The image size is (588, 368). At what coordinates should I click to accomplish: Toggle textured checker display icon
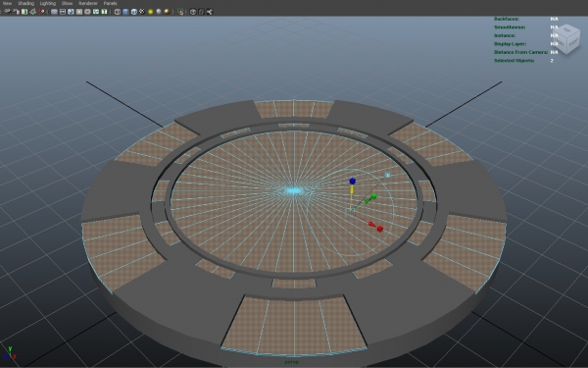coord(142,12)
